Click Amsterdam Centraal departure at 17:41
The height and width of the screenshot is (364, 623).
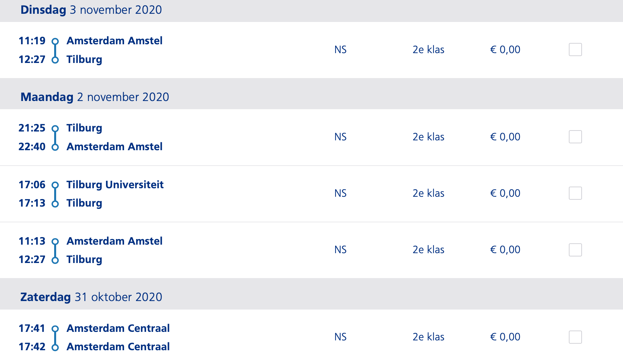pyautogui.click(x=118, y=328)
